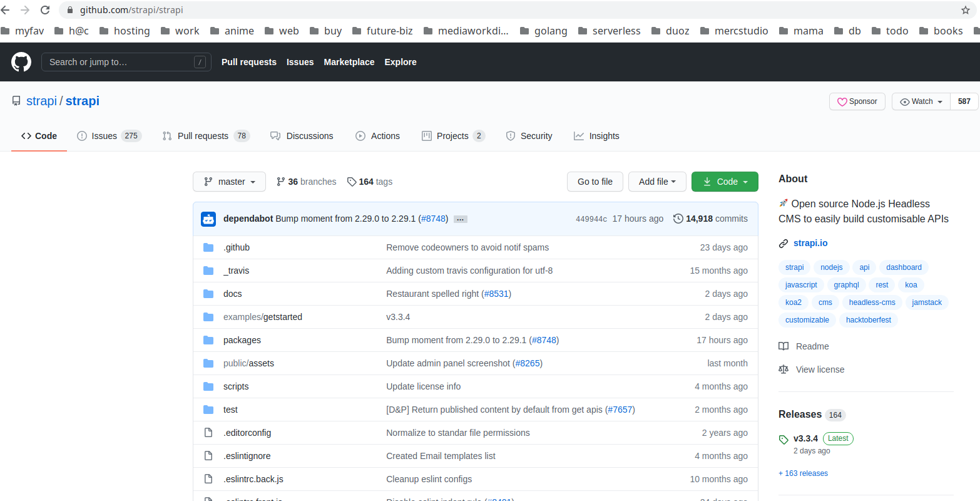The width and height of the screenshot is (980, 501).
Task: Expand the master branch selector
Action: coord(229,182)
